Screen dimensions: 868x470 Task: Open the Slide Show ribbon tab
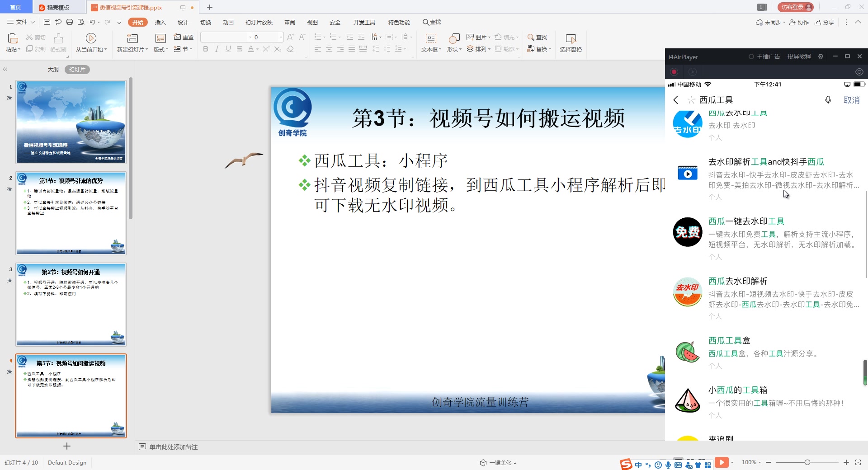coord(259,22)
